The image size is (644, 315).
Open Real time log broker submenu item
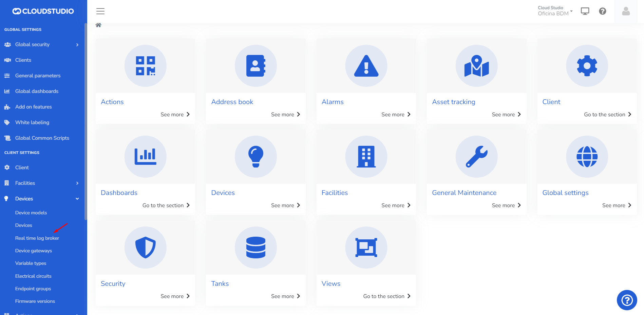point(37,238)
